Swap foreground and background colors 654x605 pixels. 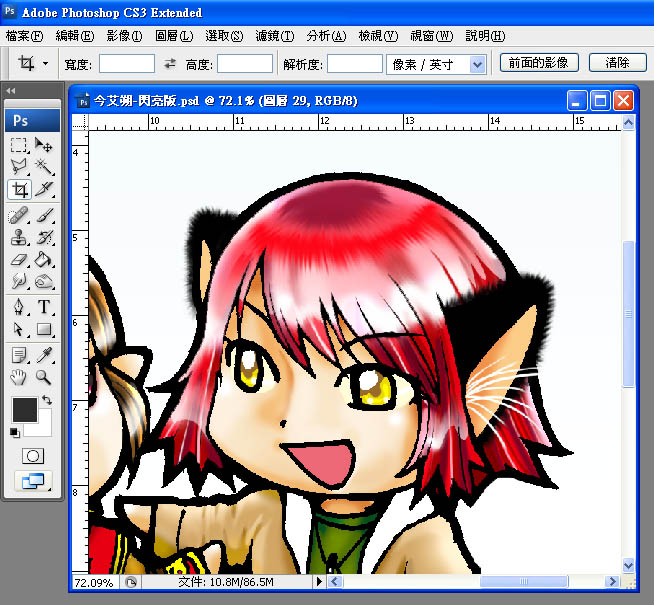click(x=47, y=400)
